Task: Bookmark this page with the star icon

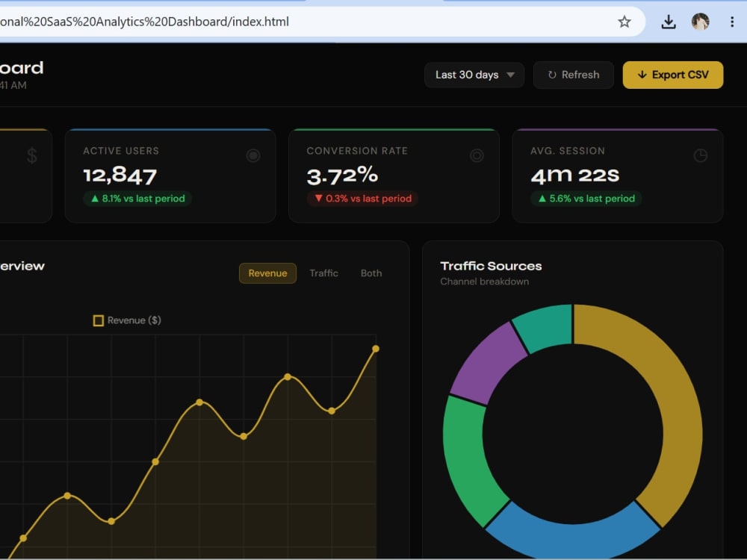Action: [x=624, y=22]
